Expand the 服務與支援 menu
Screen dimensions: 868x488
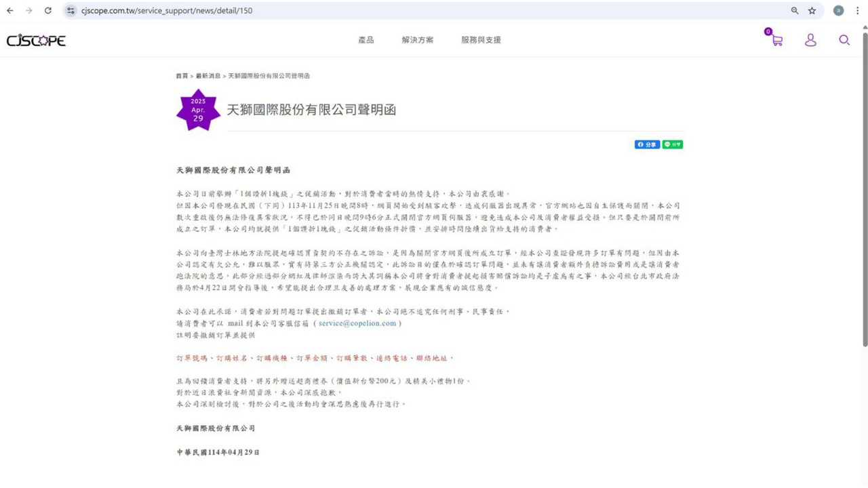pos(481,40)
